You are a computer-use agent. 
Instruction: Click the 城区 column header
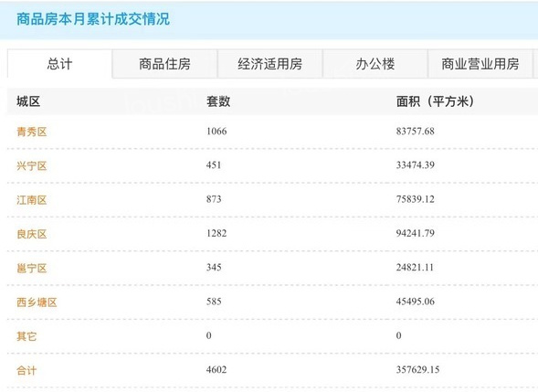[28, 101]
